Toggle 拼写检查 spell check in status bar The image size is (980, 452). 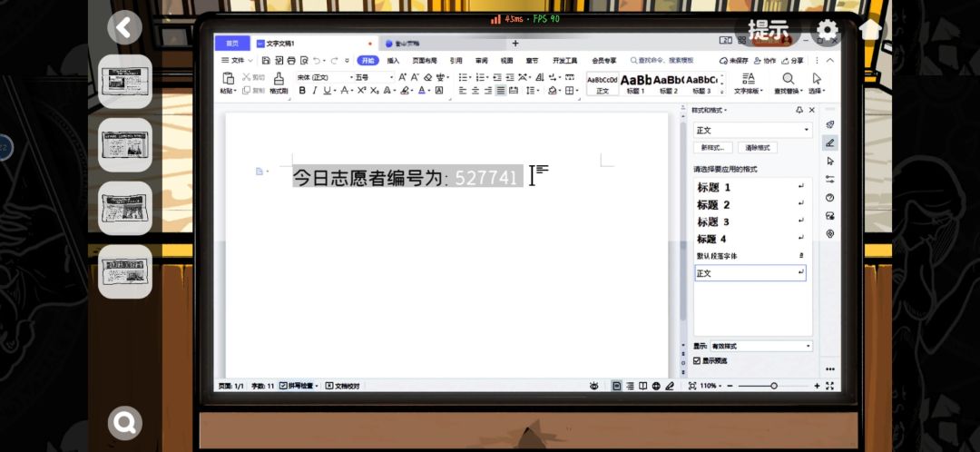point(299,386)
